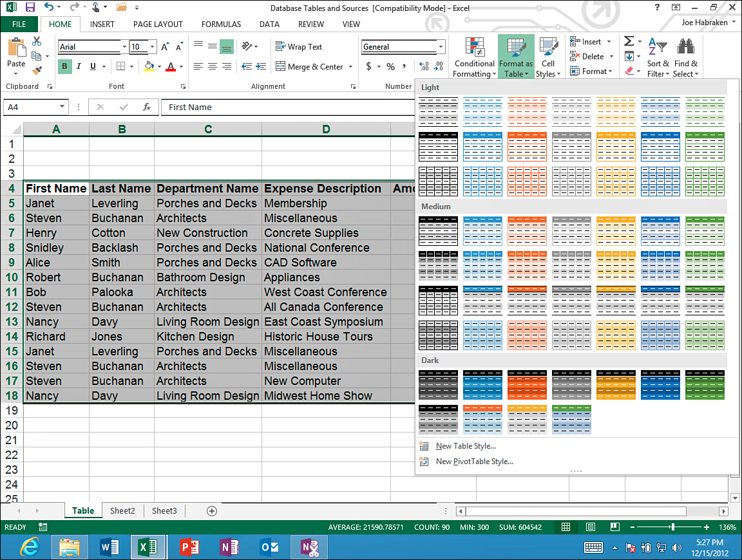
Task: Expand the Arial font name dropdown
Action: tap(124, 47)
